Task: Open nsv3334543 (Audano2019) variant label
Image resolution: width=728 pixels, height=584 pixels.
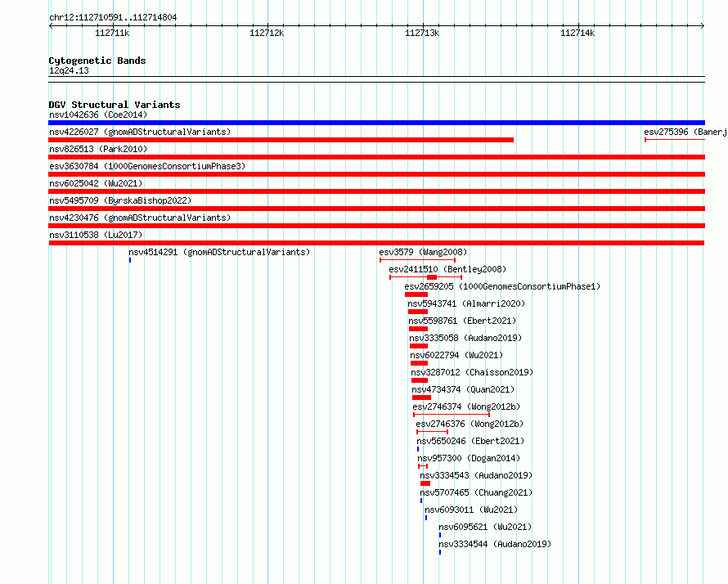Action: 476,475
